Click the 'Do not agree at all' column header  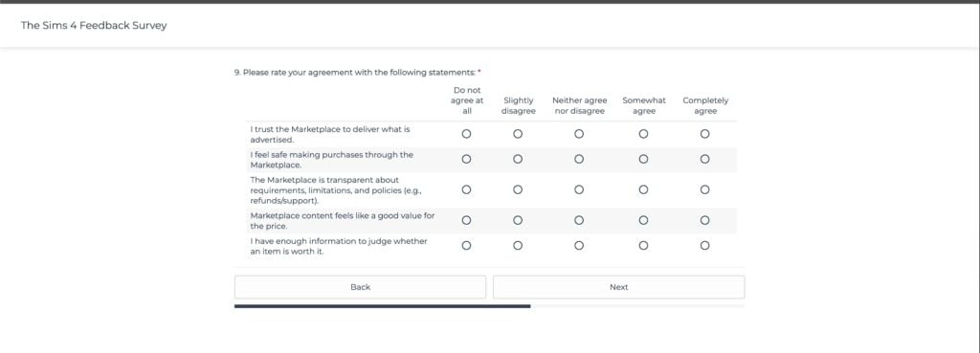[x=467, y=100]
